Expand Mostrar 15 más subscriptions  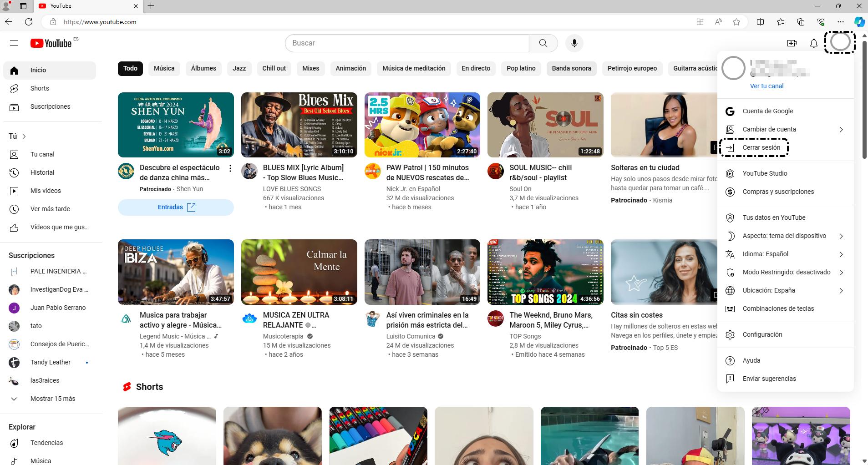[50, 399]
